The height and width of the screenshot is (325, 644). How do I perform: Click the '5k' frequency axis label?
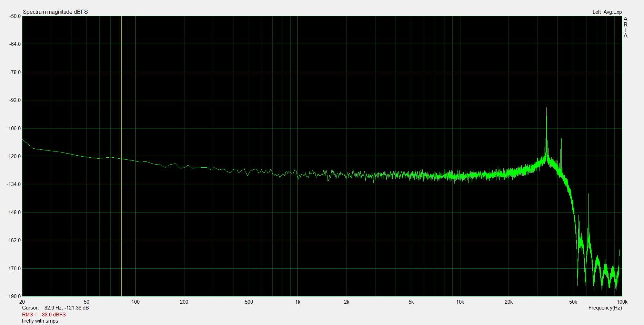411,302
